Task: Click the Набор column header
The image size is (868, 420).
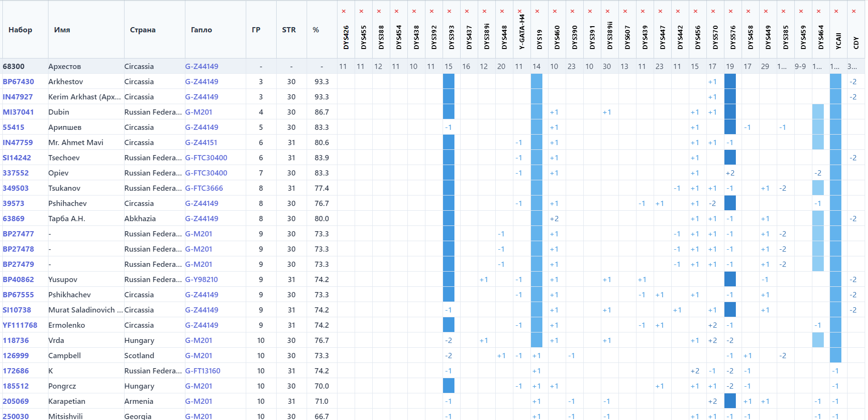Action: tap(20, 29)
